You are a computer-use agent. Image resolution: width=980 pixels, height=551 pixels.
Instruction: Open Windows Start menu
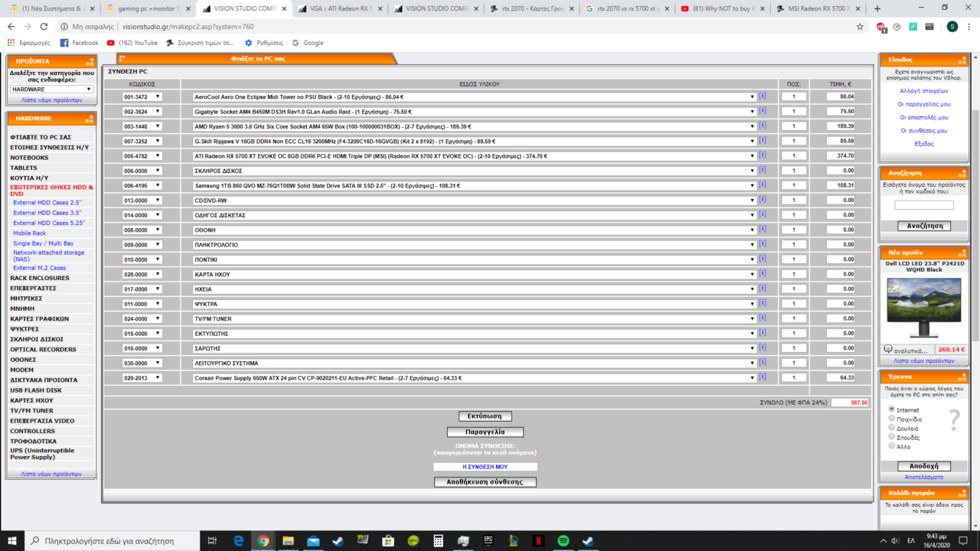pyautogui.click(x=11, y=540)
